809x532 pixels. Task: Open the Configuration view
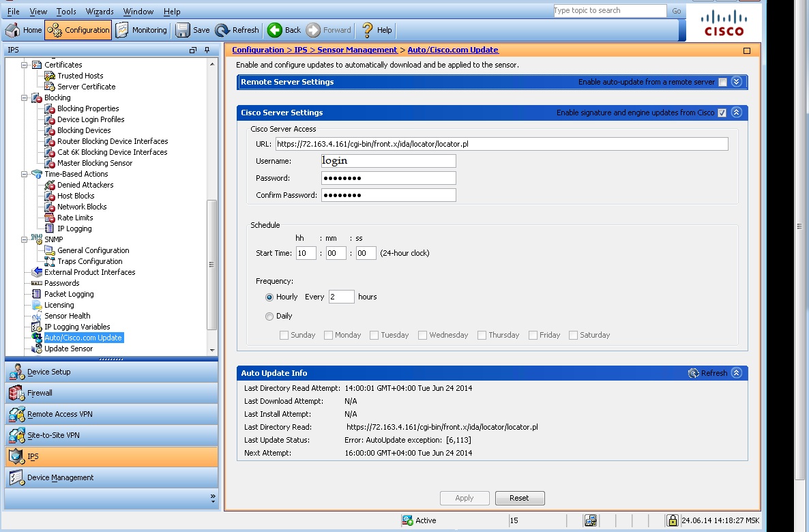tap(78, 30)
